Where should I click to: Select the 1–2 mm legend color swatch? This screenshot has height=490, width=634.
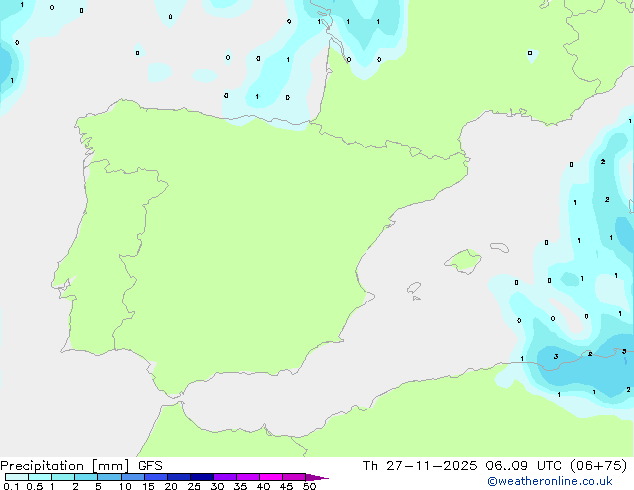(63, 477)
